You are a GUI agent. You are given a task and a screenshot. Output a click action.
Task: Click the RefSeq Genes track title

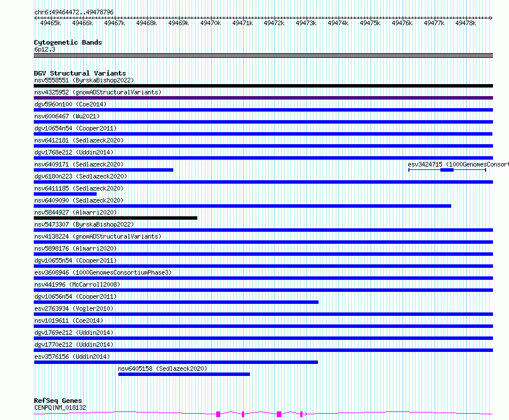click(x=58, y=401)
